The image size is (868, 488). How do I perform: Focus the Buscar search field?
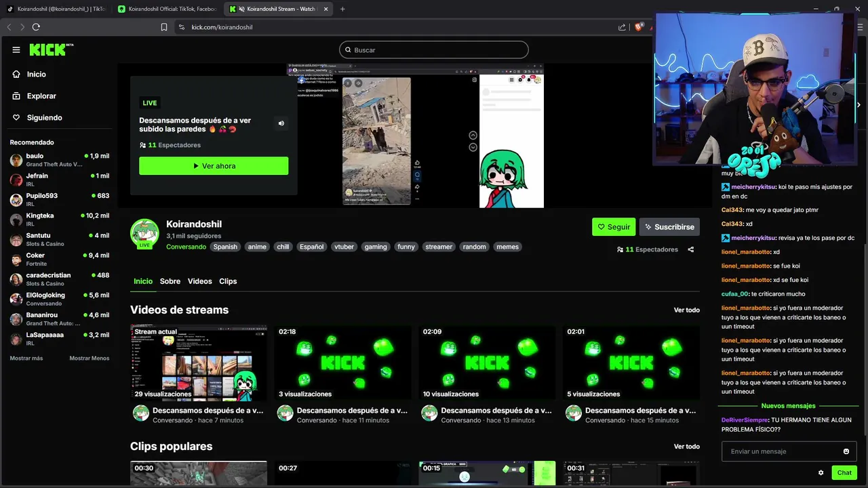pyautogui.click(x=434, y=50)
